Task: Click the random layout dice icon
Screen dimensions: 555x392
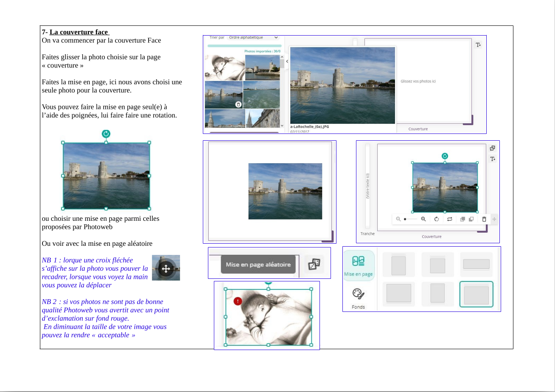Action: pyautogui.click(x=314, y=264)
